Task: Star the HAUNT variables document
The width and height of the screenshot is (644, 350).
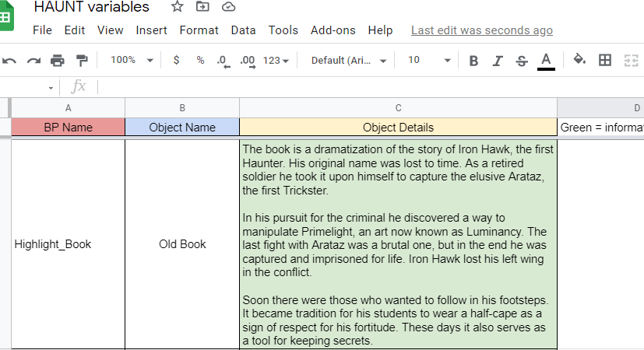Action: [x=178, y=7]
